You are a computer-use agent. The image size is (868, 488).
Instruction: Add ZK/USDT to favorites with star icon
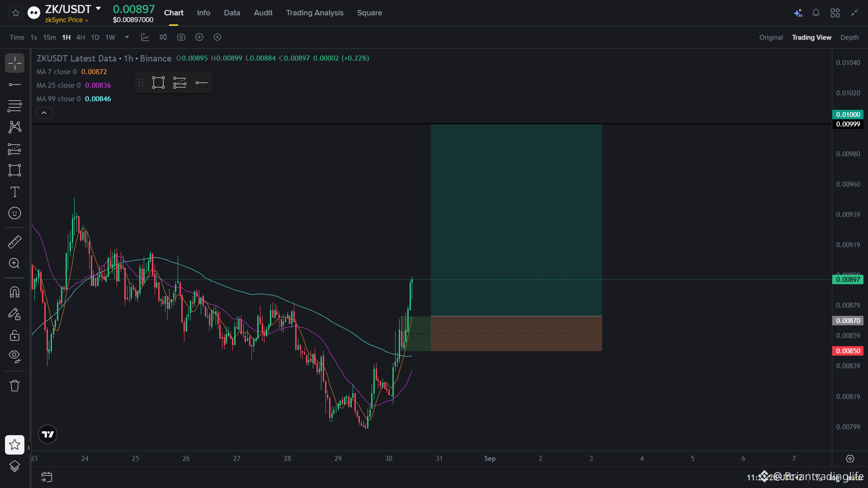tap(15, 13)
